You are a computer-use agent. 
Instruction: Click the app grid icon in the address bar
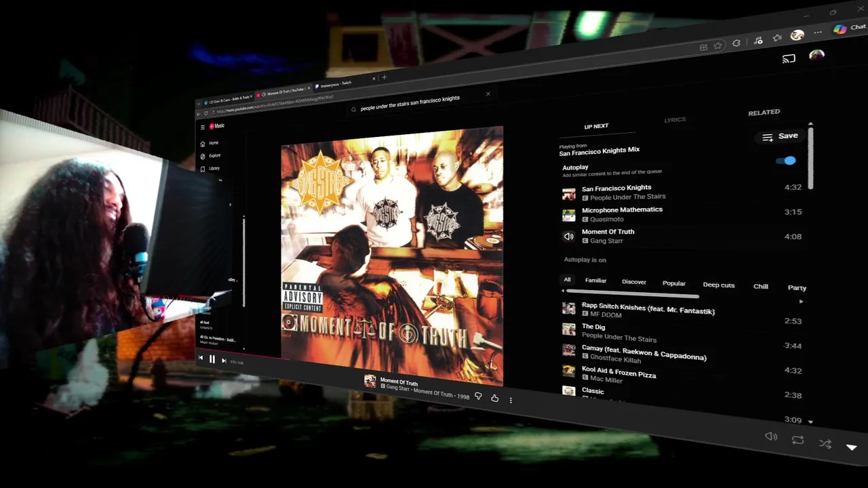point(703,47)
